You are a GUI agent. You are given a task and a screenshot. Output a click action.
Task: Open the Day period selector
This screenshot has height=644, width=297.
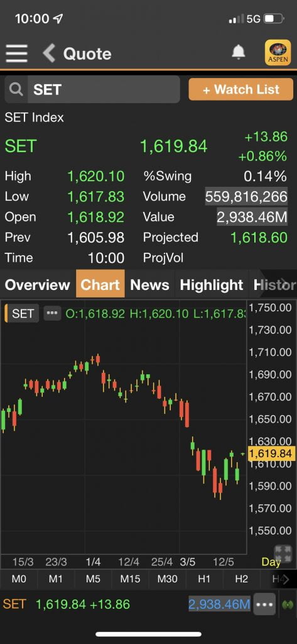(271, 562)
